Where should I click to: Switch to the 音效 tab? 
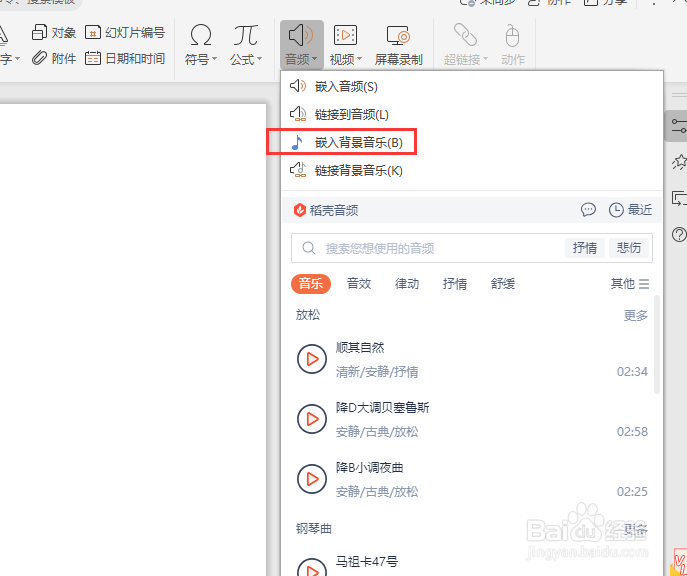[x=359, y=283]
